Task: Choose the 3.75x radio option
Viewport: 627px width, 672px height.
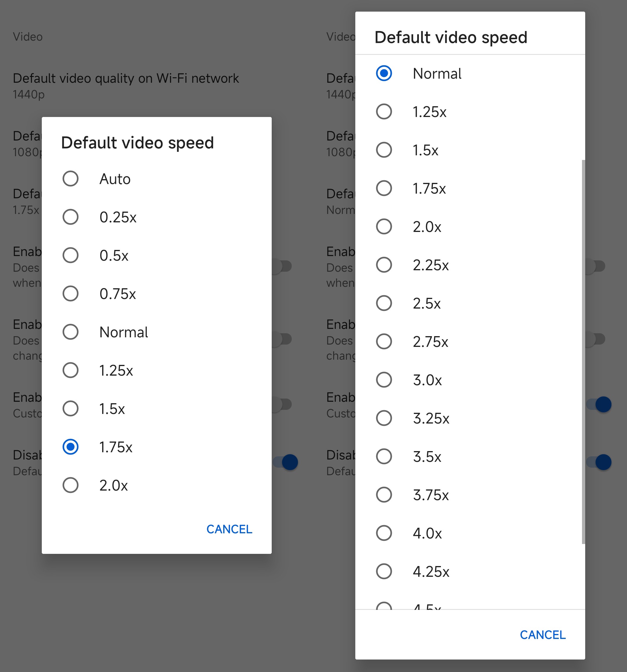Action: click(x=384, y=495)
